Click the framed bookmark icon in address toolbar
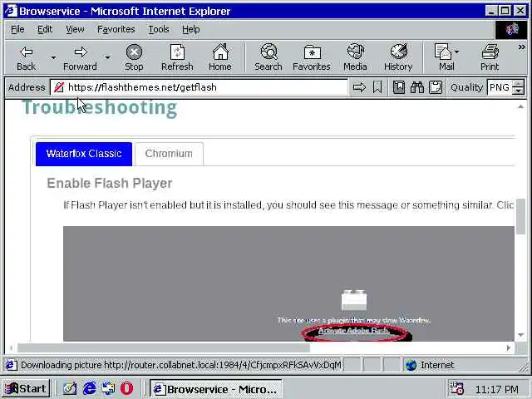The width and height of the screenshot is (532, 399). click(x=399, y=87)
